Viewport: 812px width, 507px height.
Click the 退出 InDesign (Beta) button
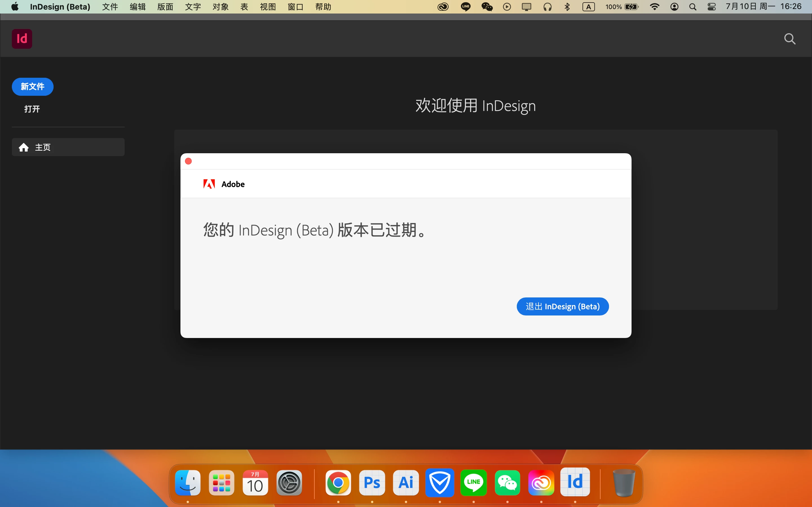(562, 306)
